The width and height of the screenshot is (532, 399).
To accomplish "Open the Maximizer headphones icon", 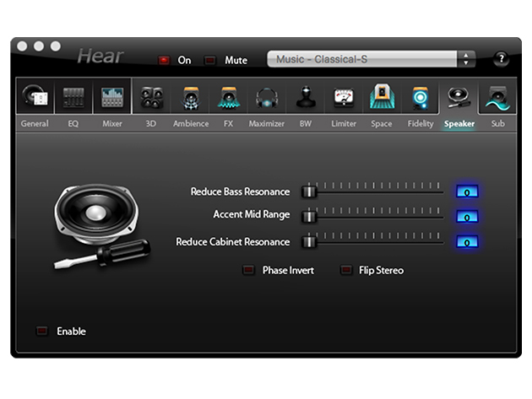I will 267,99.
